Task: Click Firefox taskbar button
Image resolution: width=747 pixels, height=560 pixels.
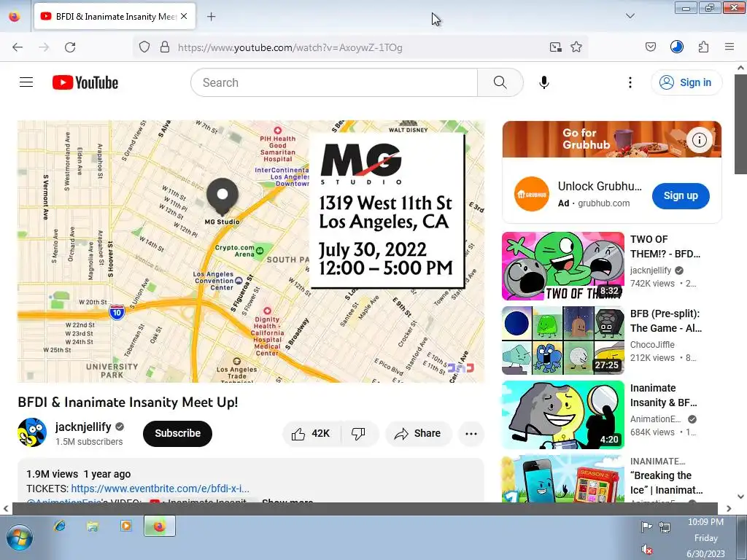Action: click(x=160, y=526)
